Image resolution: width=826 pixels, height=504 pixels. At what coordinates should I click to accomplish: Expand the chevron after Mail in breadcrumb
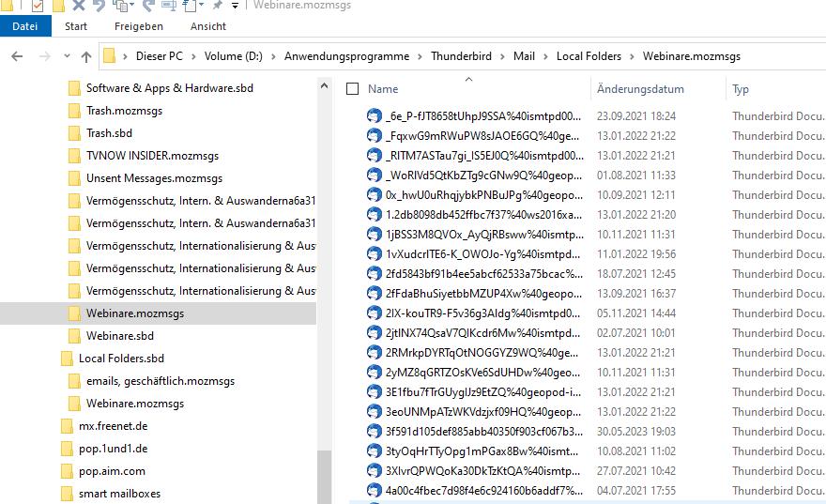pos(545,56)
